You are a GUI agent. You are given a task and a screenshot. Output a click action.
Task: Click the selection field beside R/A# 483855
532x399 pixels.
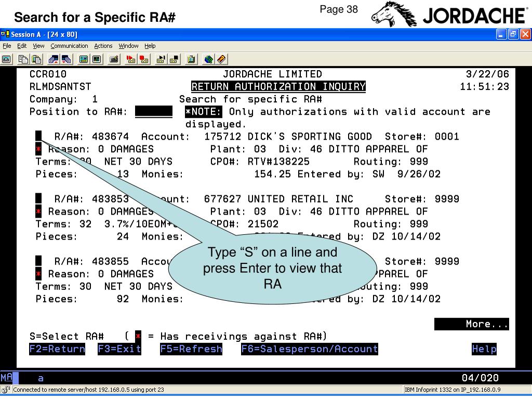coord(38,261)
